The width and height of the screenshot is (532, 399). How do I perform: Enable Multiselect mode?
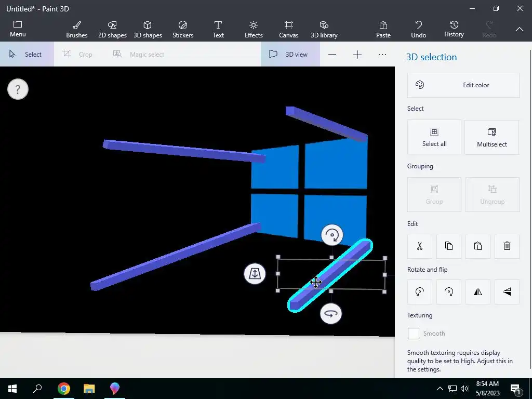pos(492,137)
